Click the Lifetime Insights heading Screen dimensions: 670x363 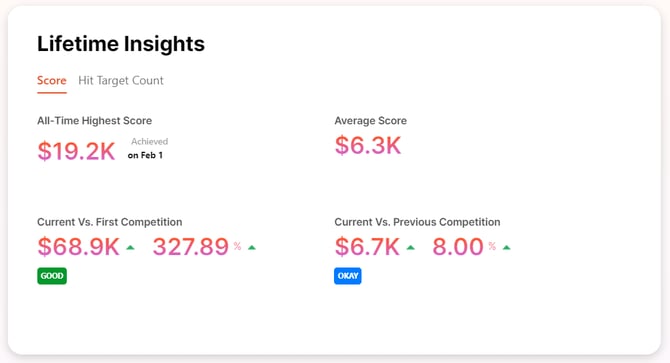click(121, 44)
